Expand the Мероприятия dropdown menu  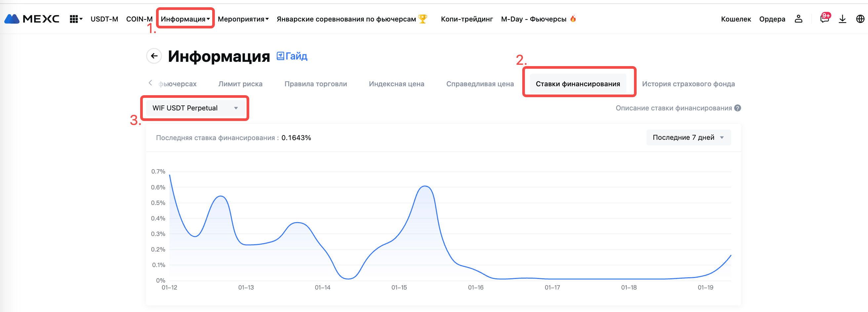(243, 19)
